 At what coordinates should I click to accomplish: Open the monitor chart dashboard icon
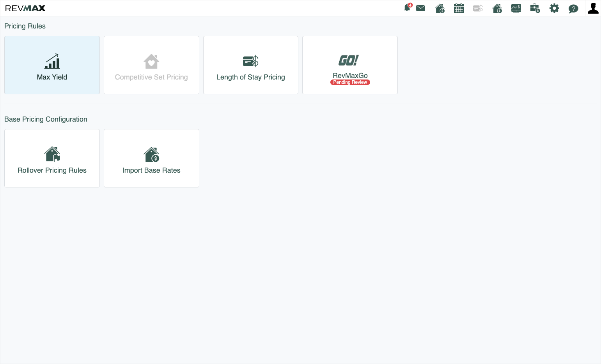coord(516,8)
